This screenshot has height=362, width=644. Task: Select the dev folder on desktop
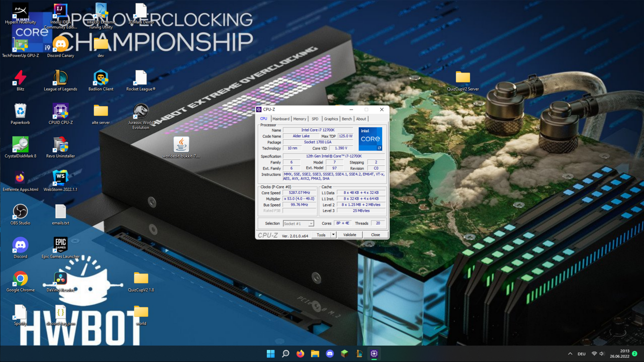pos(101,47)
